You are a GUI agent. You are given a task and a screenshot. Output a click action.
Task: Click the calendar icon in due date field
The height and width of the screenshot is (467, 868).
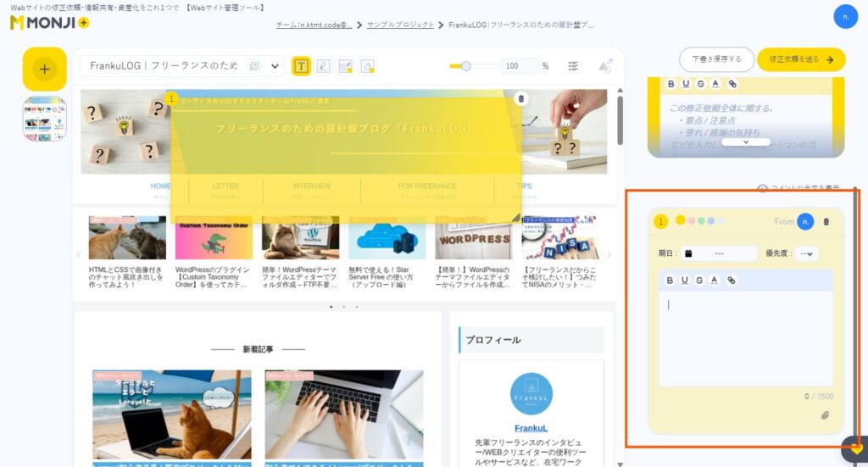click(x=688, y=253)
